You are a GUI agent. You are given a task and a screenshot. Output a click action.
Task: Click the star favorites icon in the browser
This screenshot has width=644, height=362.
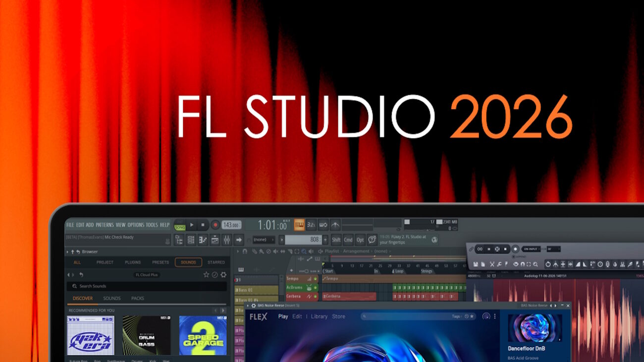click(x=207, y=275)
